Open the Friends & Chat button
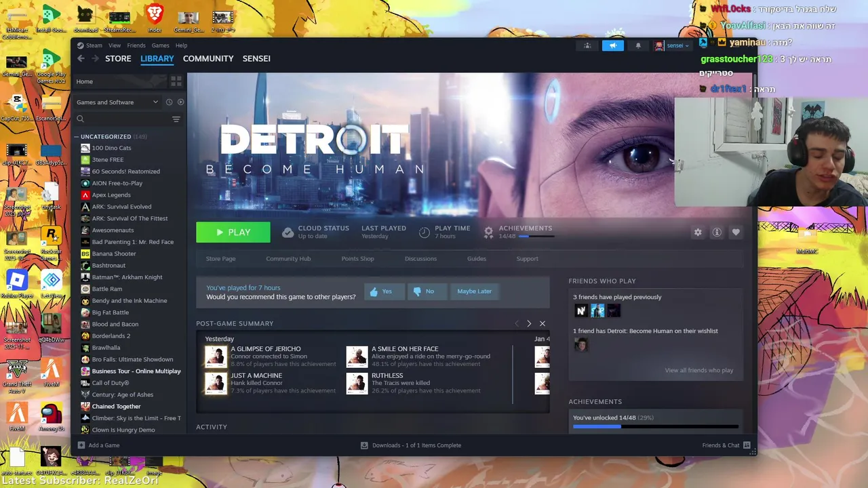Image resolution: width=868 pixels, height=488 pixels. click(726, 445)
